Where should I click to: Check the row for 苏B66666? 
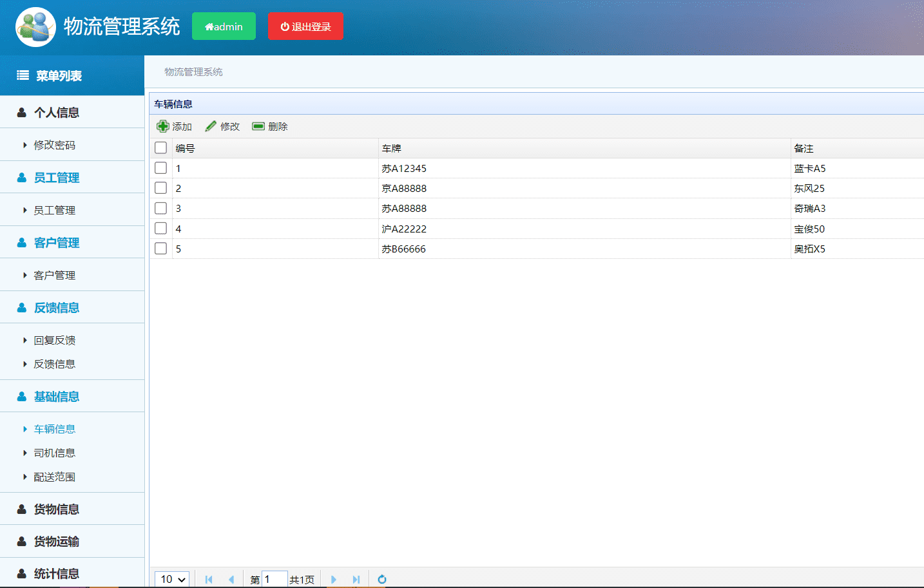[x=161, y=248]
